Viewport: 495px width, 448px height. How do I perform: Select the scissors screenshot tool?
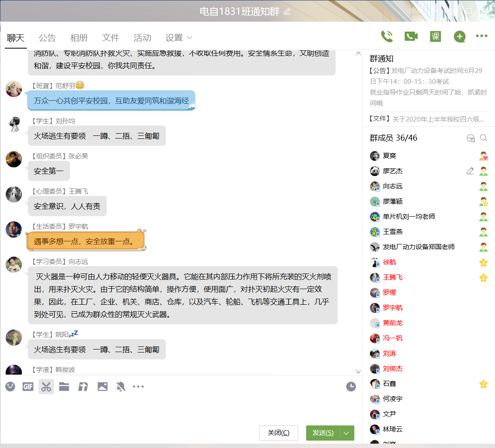[46, 386]
